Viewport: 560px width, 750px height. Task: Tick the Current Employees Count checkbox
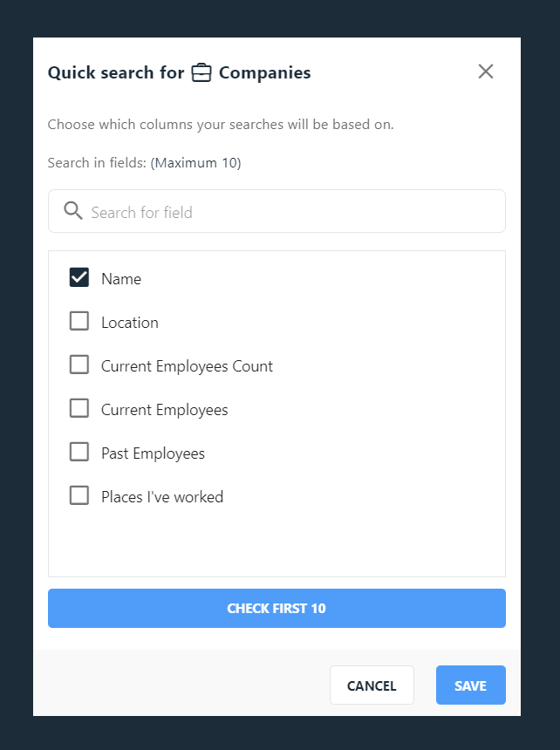pos(79,365)
